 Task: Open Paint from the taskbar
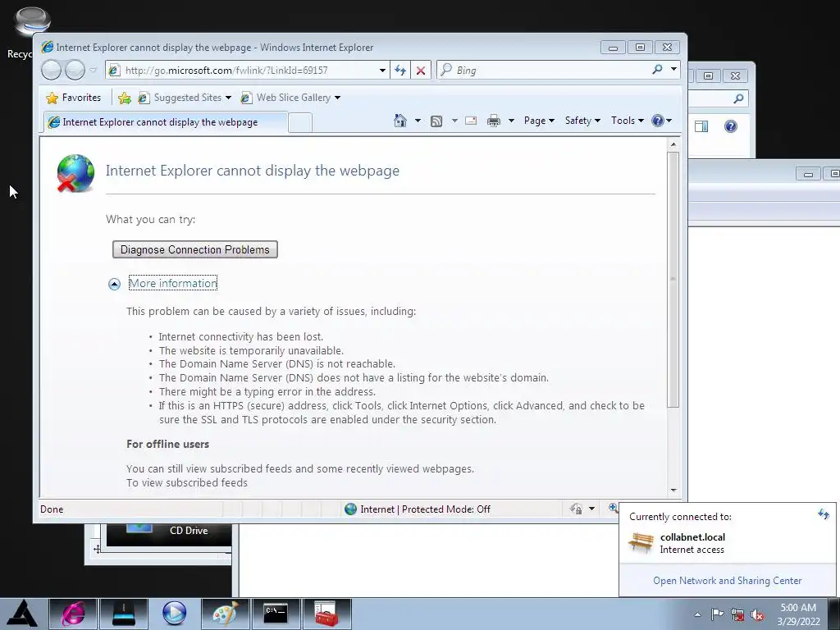pos(225,614)
